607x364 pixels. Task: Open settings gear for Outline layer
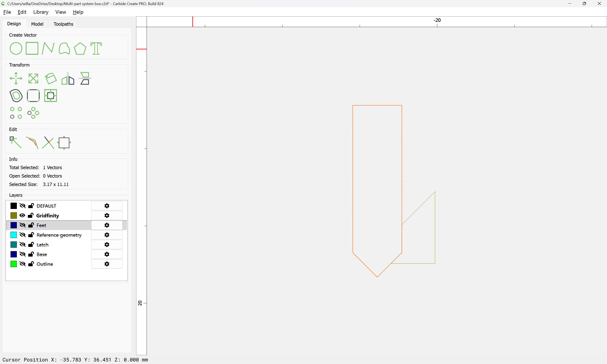[107, 264]
